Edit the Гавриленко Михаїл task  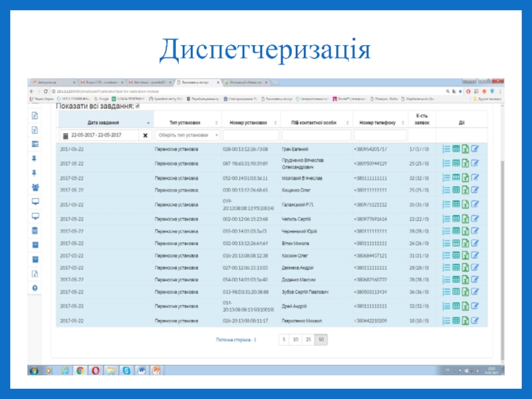click(x=475, y=321)
